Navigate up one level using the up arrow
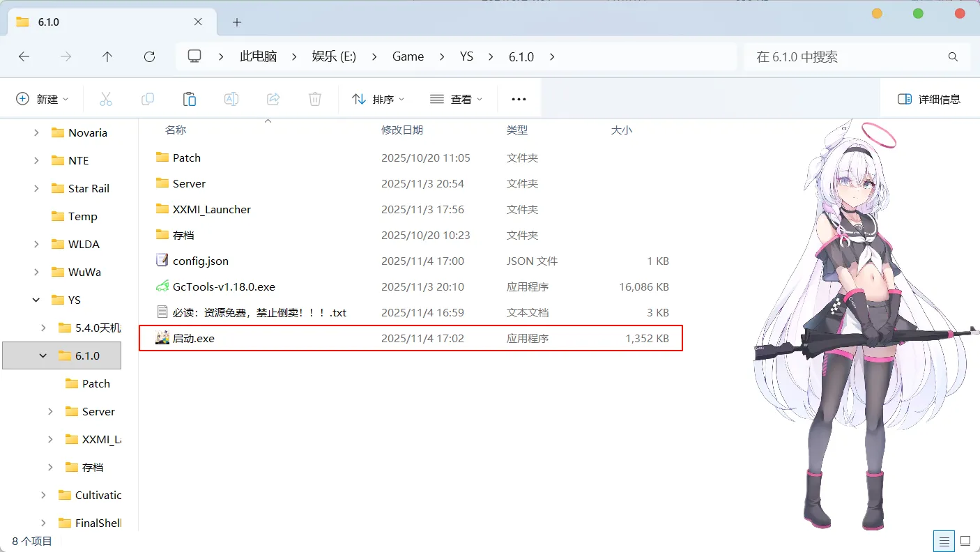Image resolution: width=980 pixels, height=552 pixels. [x=107, y=56]
